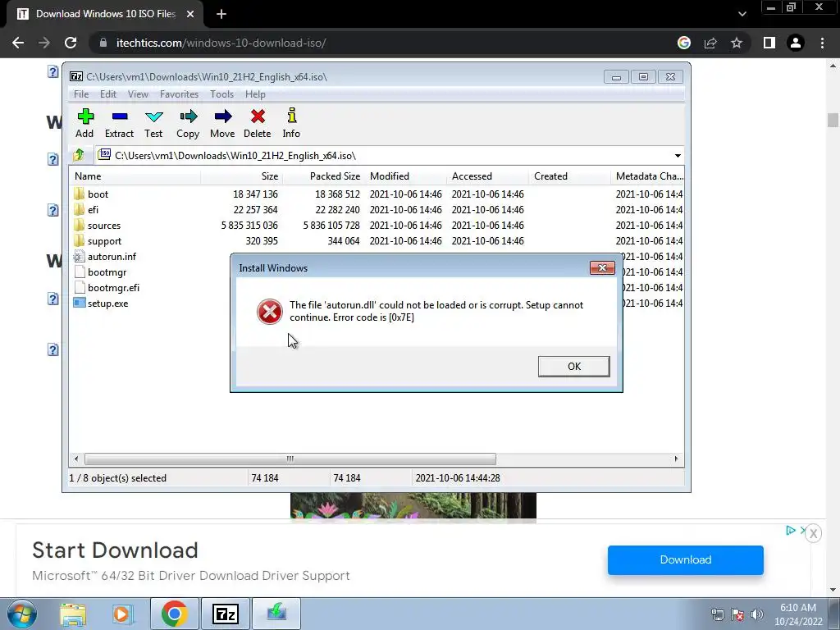Click the volume icon in system tray
The width and height of the screenshot is (840, 630).
point(757,614)
